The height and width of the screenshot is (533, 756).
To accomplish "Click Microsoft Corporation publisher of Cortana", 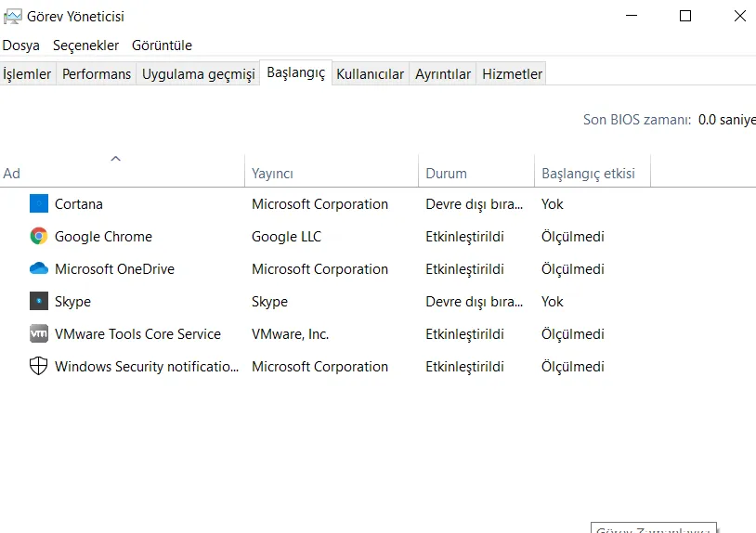I will (x=319, y=204).
